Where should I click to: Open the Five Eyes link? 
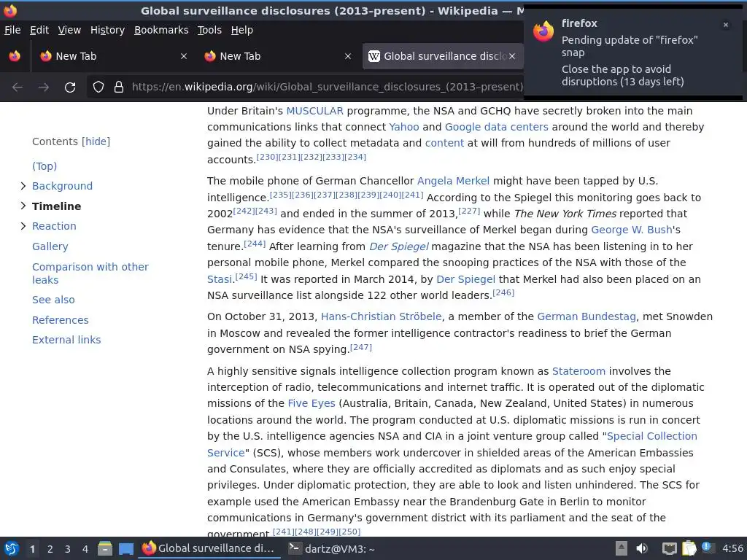click(x=311, y=403)
